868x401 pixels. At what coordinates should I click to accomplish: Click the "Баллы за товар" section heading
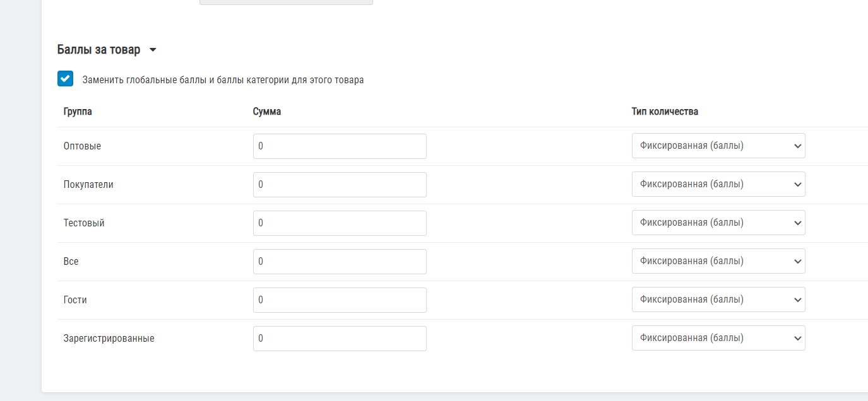click(98, 50)
